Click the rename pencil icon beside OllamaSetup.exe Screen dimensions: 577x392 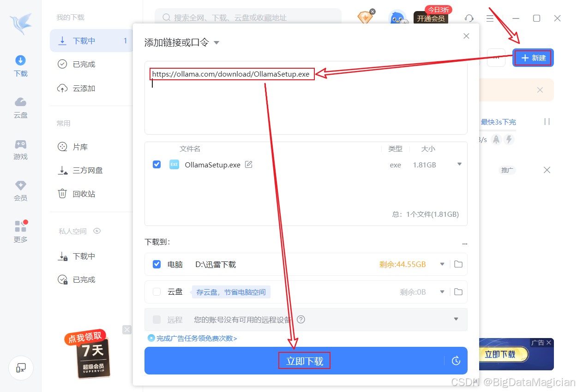(249, 165)
